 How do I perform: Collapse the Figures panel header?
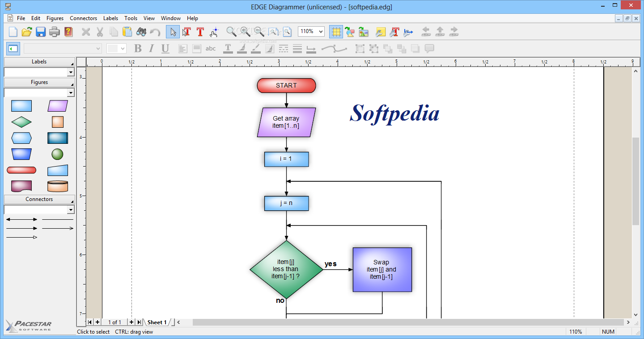click(x=39, y=82)
